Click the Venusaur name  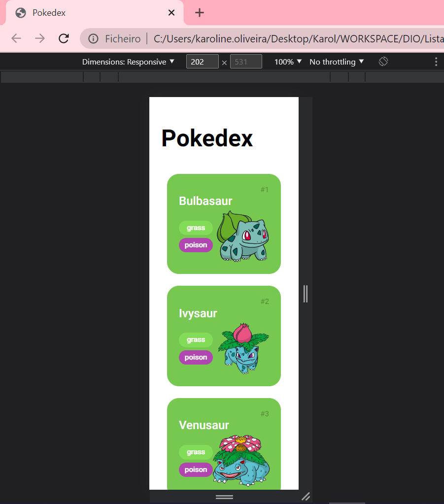pyautogui.click(x=204, y=425)
